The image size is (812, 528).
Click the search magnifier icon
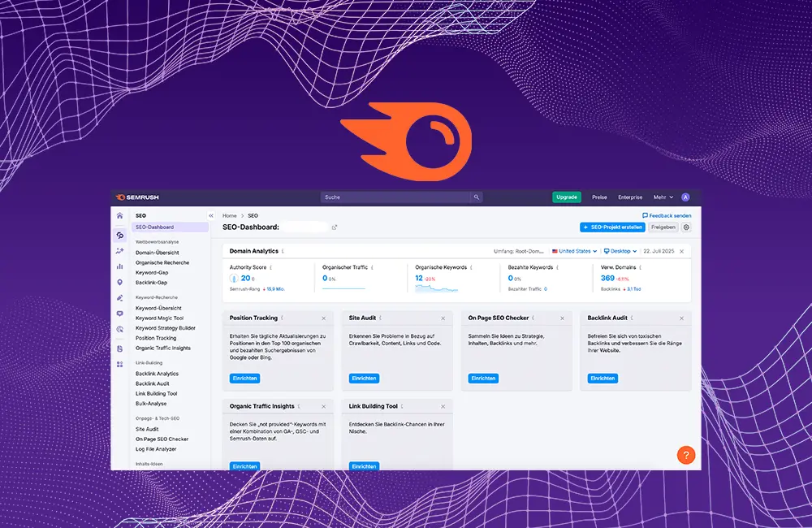(477, 197)
